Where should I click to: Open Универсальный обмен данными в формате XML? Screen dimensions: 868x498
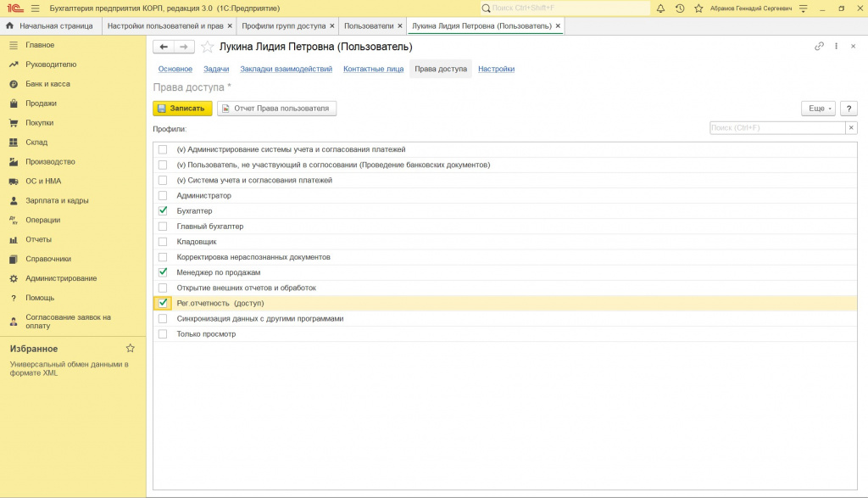(x=70, y=368)
